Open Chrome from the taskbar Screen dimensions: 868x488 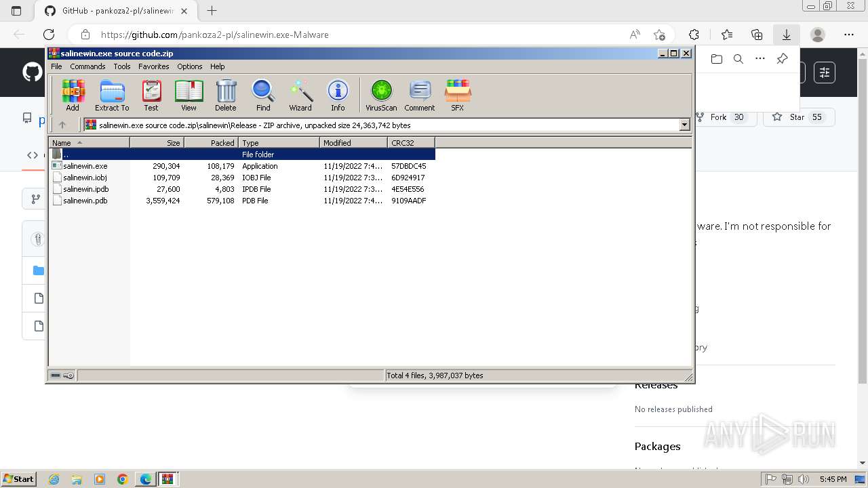tap(123, 479)
